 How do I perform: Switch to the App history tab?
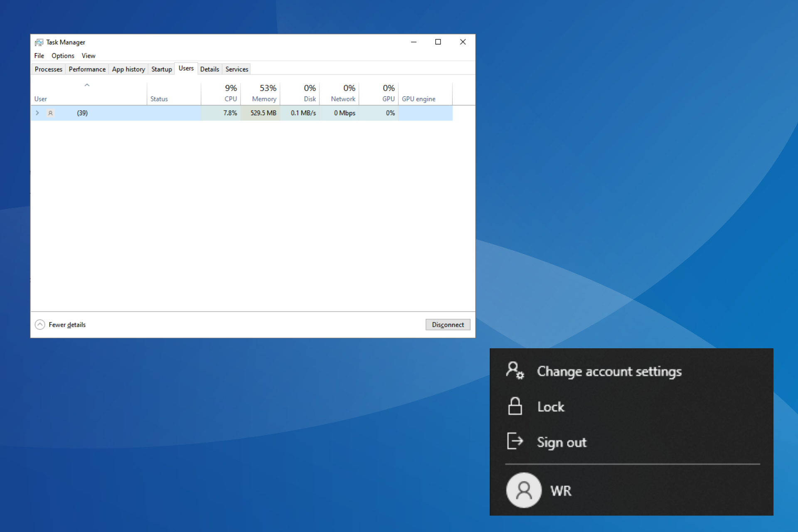128,69
